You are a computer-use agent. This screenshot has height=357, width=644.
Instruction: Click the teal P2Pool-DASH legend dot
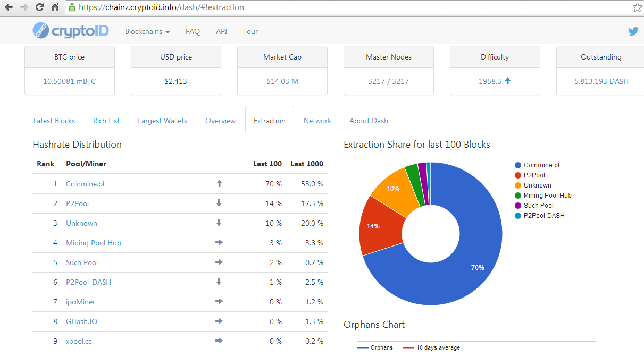[x=518, y=216]
